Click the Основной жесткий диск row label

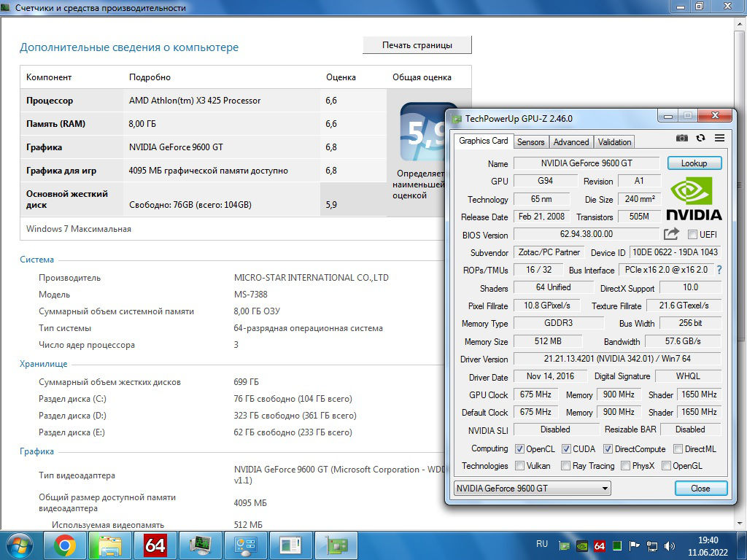pyautogui.click(x=67, y=199)
